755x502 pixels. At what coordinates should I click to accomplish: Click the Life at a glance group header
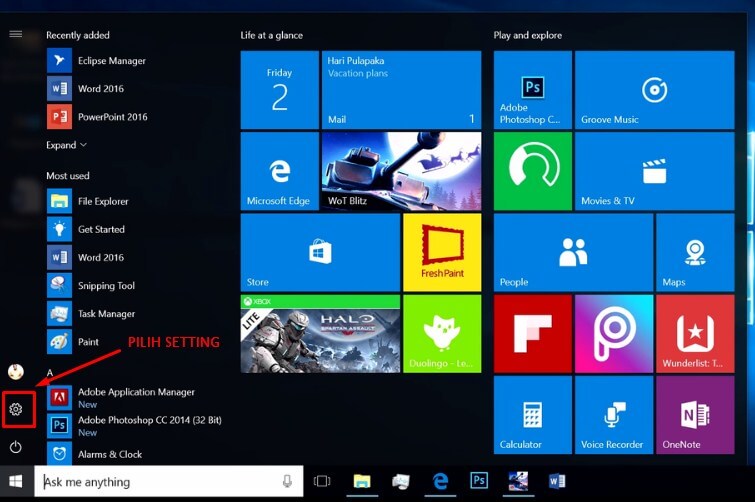click(x=272, y=35)
